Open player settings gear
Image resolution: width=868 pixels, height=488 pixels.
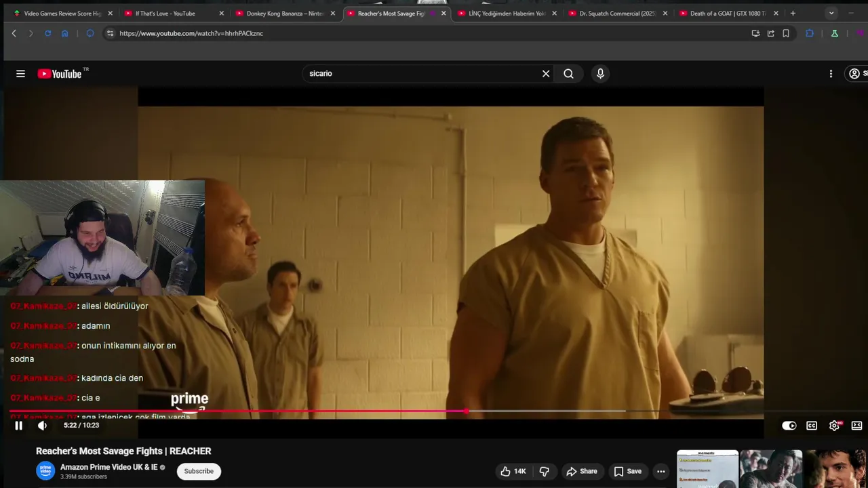[835, 426]
